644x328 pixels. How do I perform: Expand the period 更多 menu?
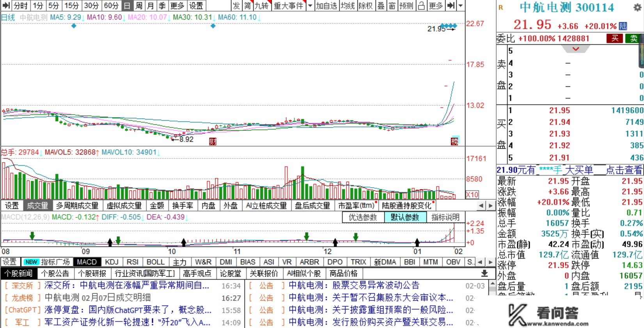coord(177,5)
